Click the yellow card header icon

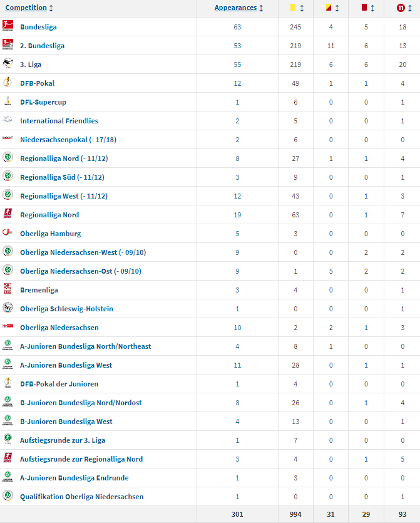pos(293,8)
